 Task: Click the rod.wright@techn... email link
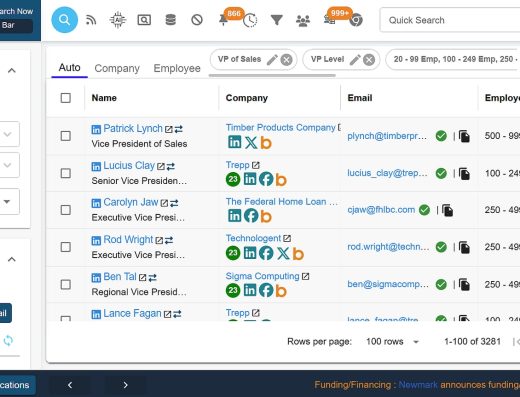point(388,247)
